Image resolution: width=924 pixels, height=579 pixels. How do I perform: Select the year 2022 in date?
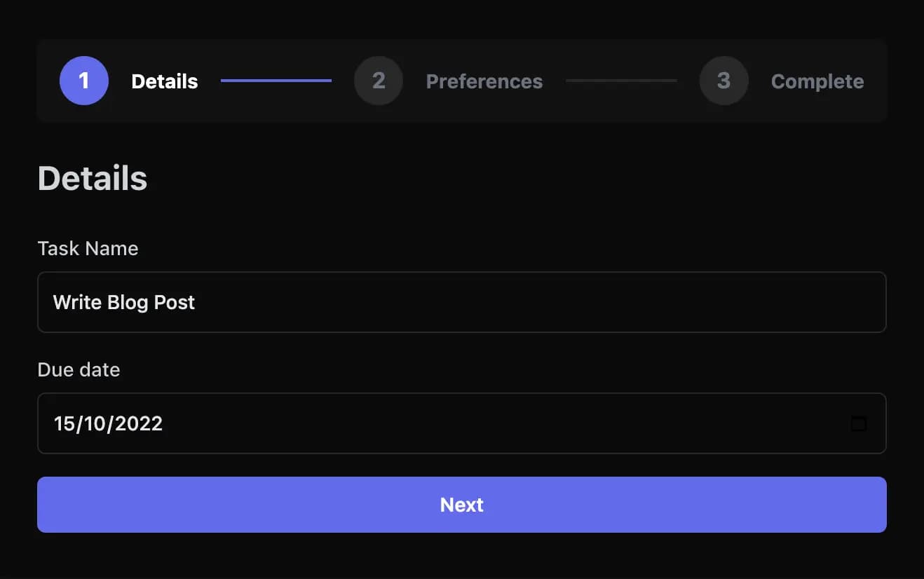click(139, 423)
